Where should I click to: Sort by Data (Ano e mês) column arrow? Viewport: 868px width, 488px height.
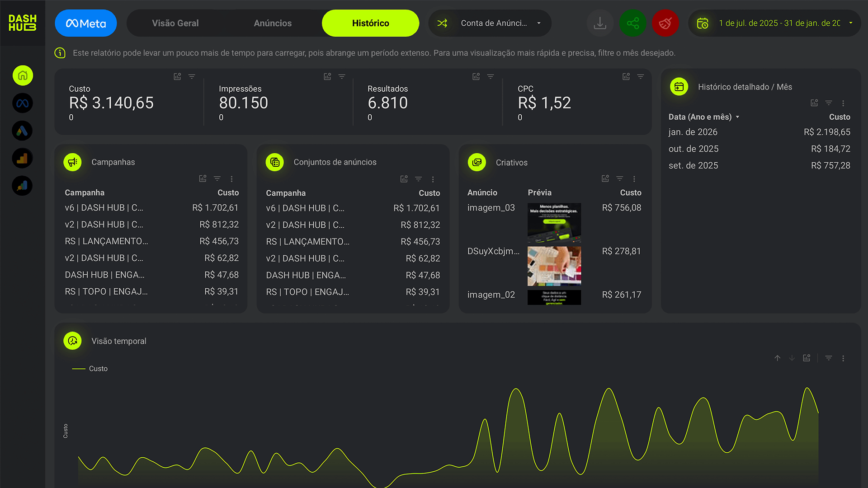tap(737, 117)
